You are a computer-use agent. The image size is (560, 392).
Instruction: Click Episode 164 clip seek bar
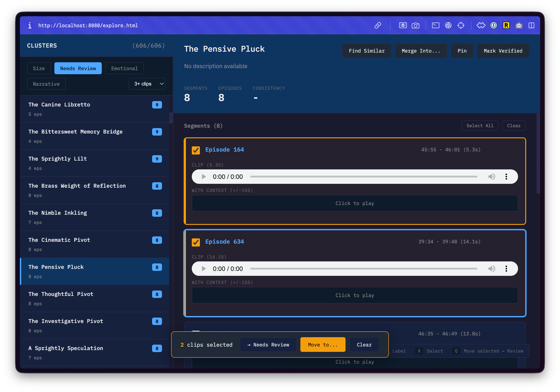[x=363, y=177]
